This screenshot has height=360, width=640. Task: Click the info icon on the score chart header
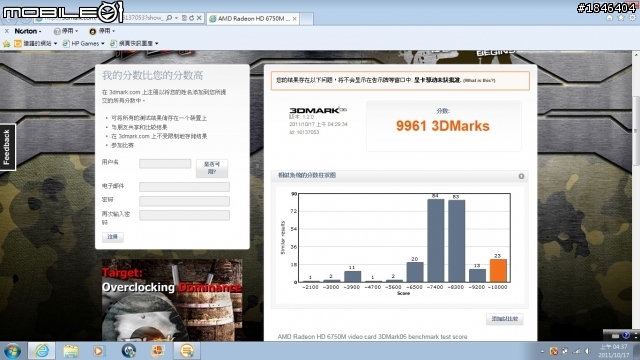point(521,176)
